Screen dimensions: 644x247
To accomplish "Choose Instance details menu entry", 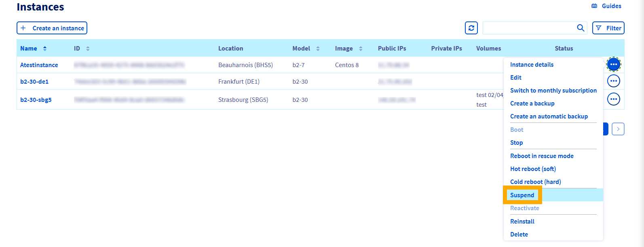I will point(532,65).
